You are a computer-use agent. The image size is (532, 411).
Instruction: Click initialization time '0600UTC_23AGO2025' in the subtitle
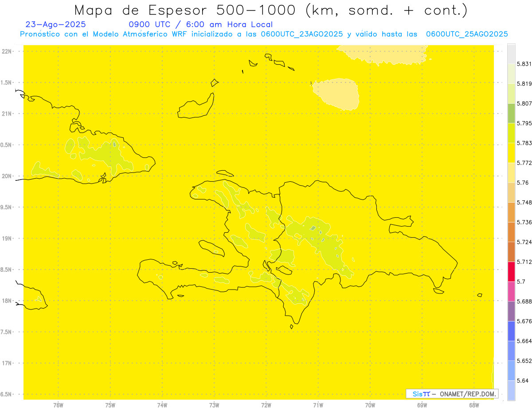tap(302, 34)
